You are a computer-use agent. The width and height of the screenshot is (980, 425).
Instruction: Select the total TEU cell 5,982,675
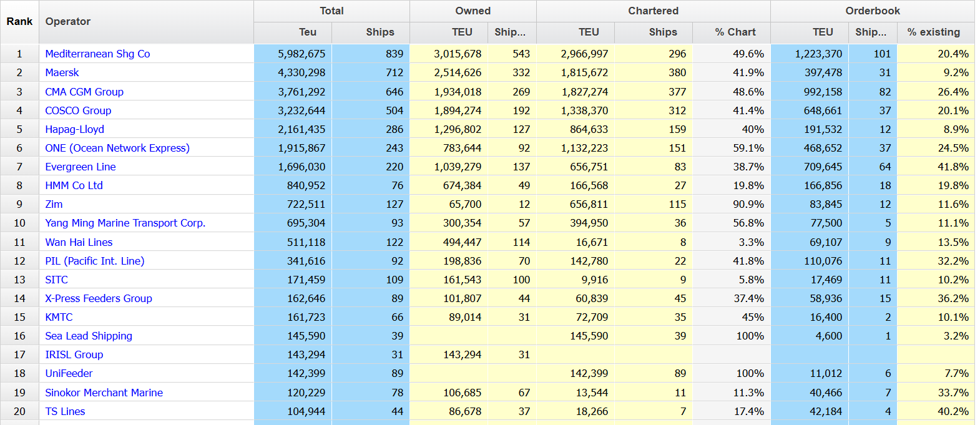[x=293, y=54]
